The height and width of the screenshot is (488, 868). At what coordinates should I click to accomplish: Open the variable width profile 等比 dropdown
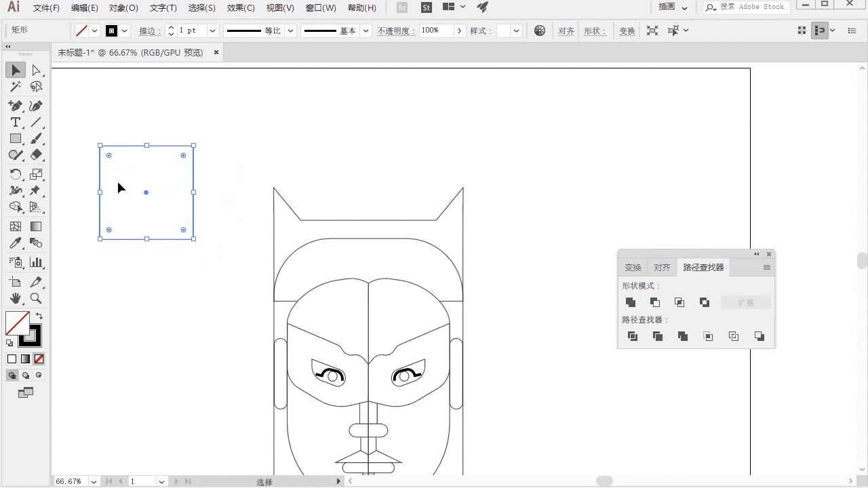click(x=290, y=30)
